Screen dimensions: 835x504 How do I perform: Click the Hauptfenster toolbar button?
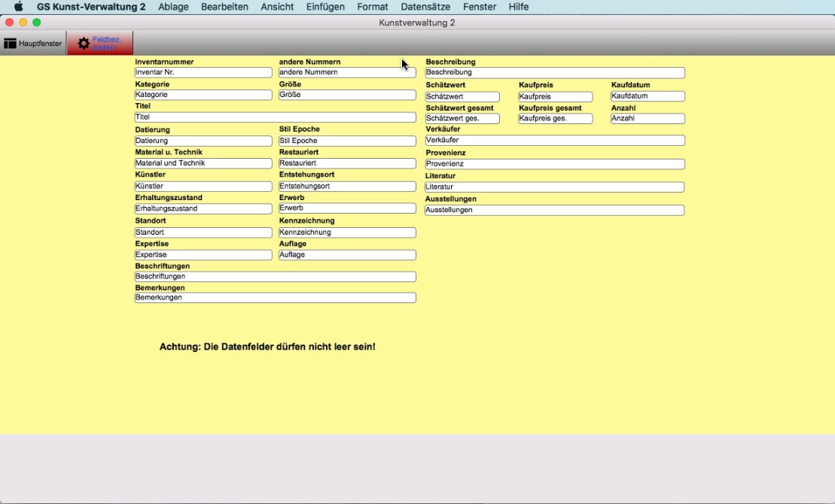(x=33, y=44)
